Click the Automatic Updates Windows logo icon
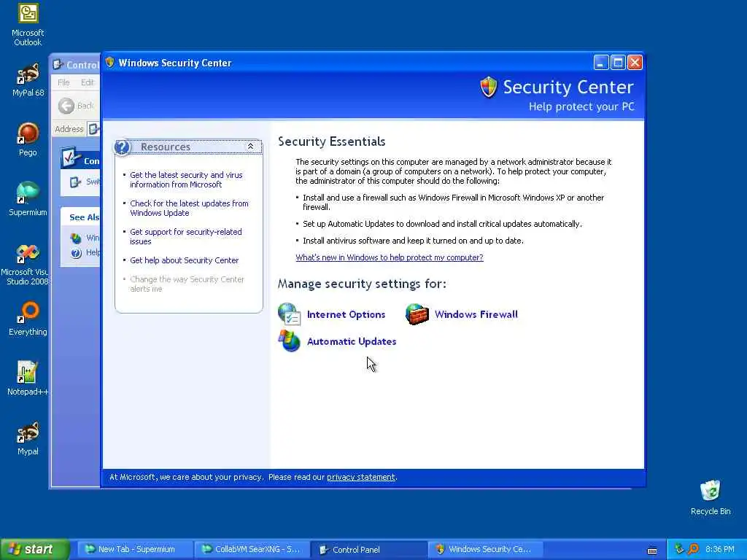The image size is (747, 560). click(289, 341)
